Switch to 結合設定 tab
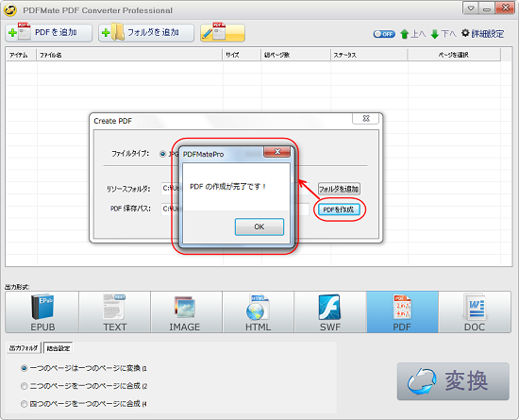 [59, 348]
